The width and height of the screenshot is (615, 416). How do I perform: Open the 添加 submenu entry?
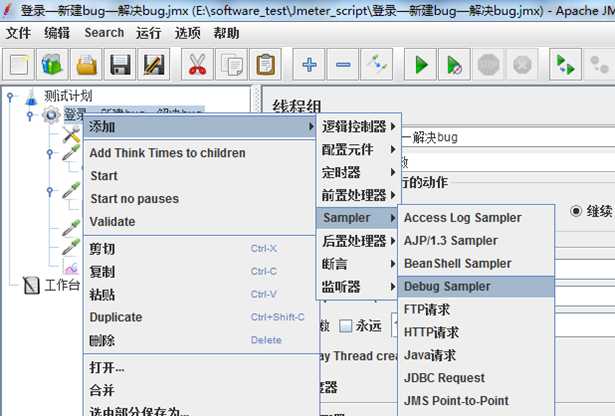(200, 127)
